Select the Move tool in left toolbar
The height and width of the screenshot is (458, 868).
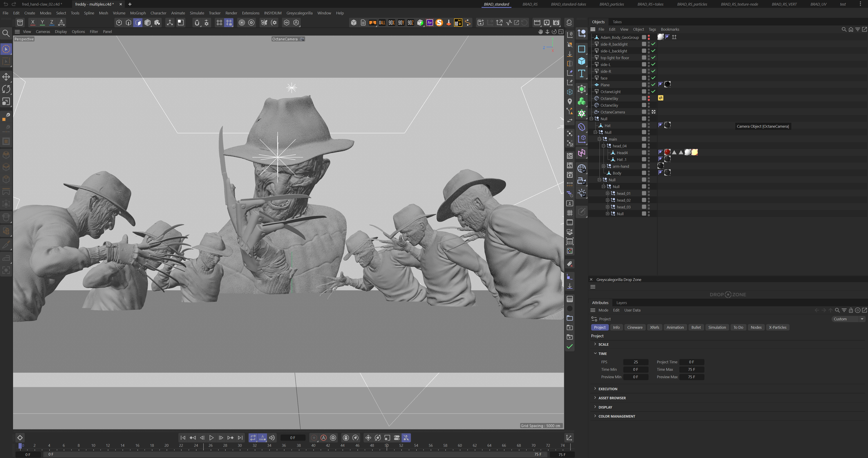click(6, 77)
